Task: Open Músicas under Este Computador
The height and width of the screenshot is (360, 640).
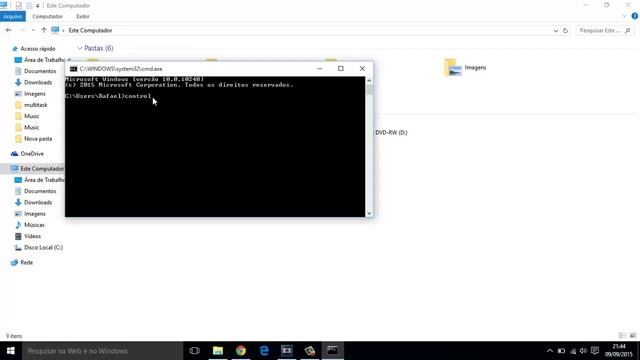Action: (x=34, y=225)
